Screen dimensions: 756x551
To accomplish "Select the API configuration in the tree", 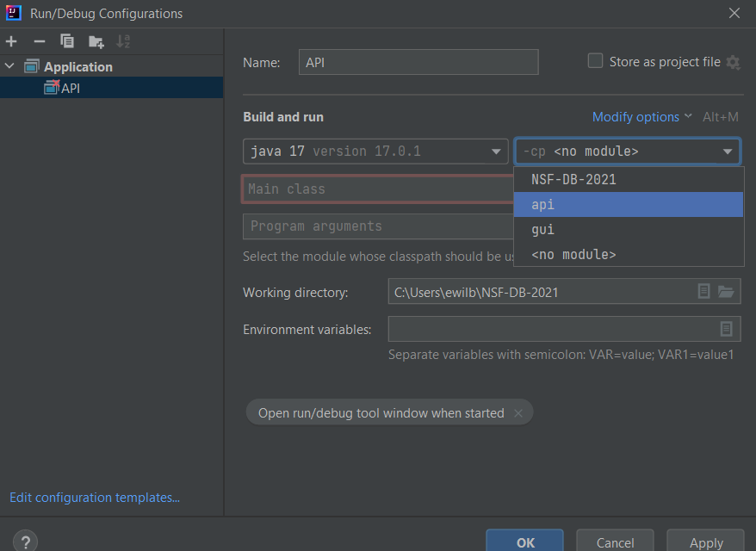I will [111, 88].
